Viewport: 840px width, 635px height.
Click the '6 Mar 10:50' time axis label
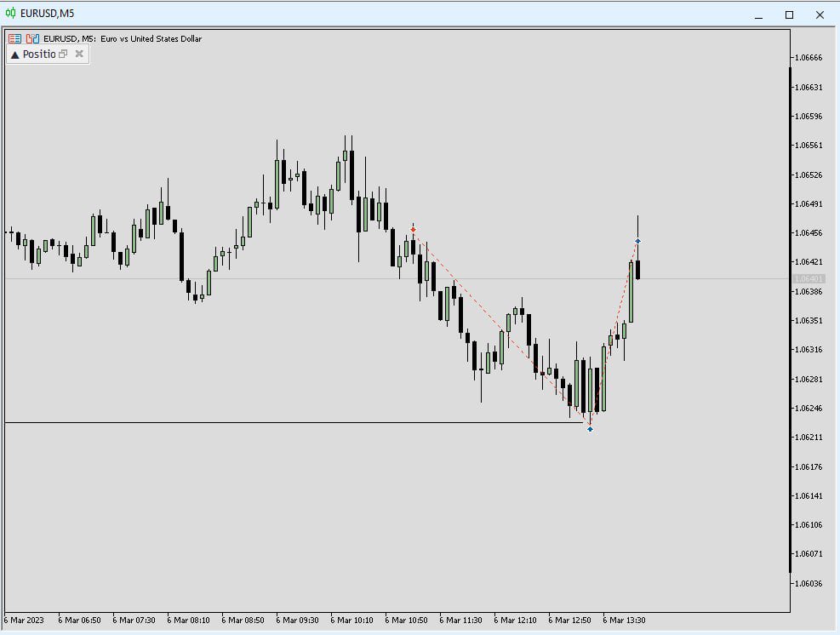(x=406, y=620)
